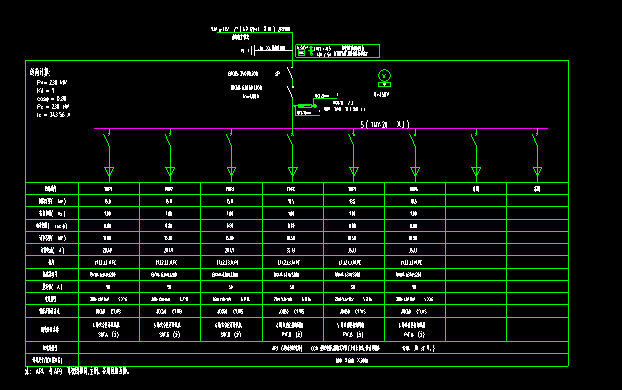Click the footnote text below the table
This screenshot has width=622, height=390.
pyautogui.click(x=77, y=371)
